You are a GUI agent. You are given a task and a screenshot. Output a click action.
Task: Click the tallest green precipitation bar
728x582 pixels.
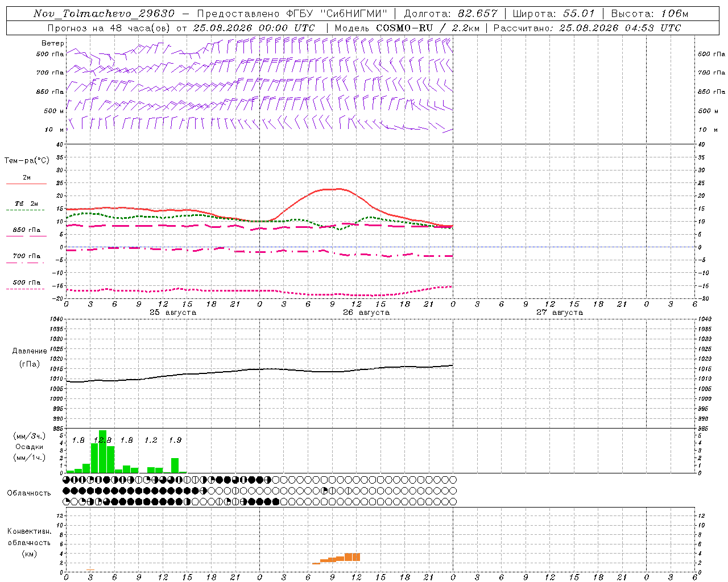(x=102, y=451)
